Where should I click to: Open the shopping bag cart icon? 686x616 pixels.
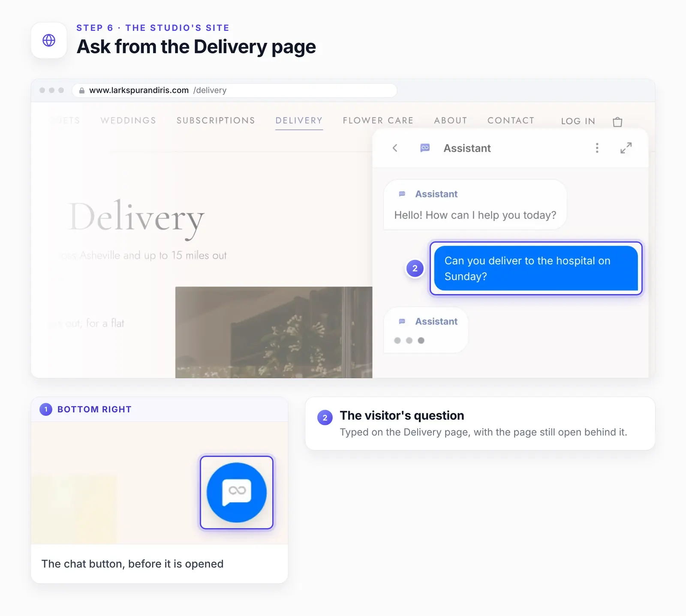tap(617, 122)
